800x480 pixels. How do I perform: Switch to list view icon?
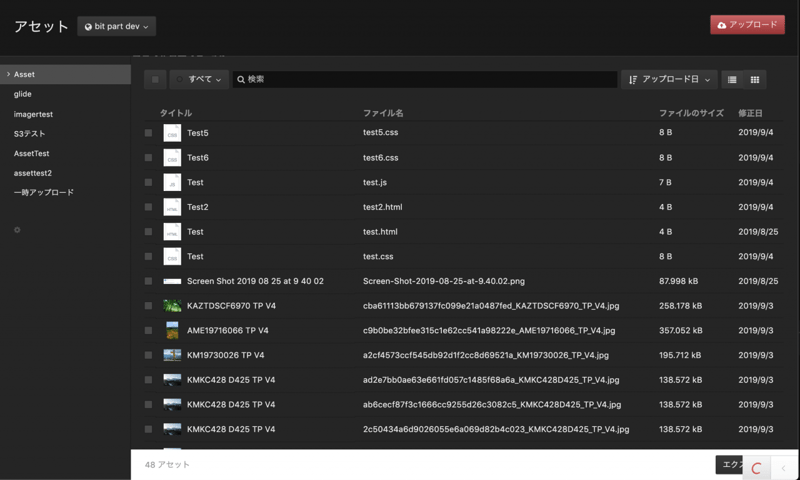733,79
